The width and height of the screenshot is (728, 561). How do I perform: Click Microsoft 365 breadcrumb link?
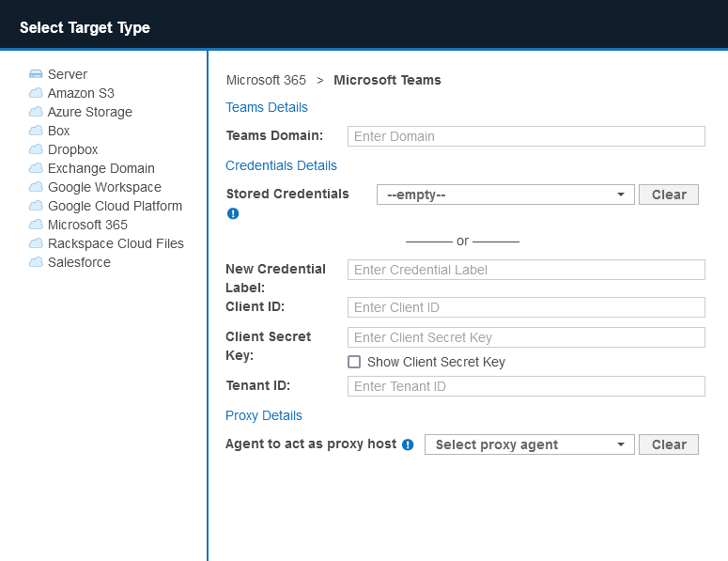pos(266,80)
